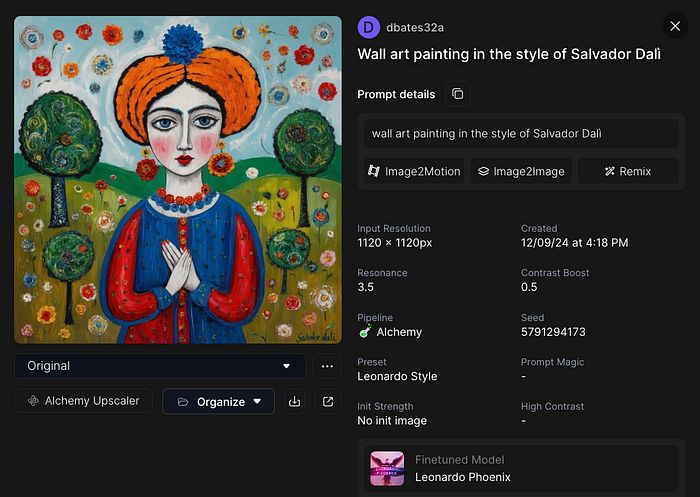Click the Alchemy pipeline value

click(x=390, y=332)
